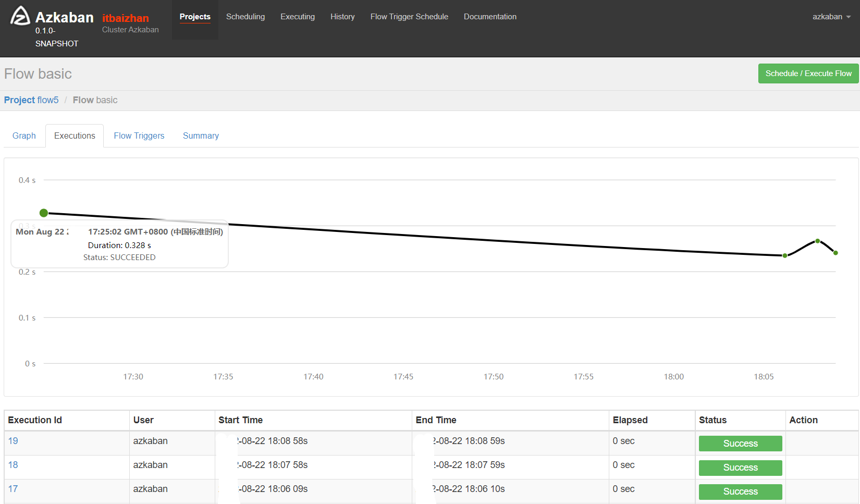The height and width of the screenshot is (504, 860).
Task: Click the 17:45 axis label
Action: (x=403, y=377)
